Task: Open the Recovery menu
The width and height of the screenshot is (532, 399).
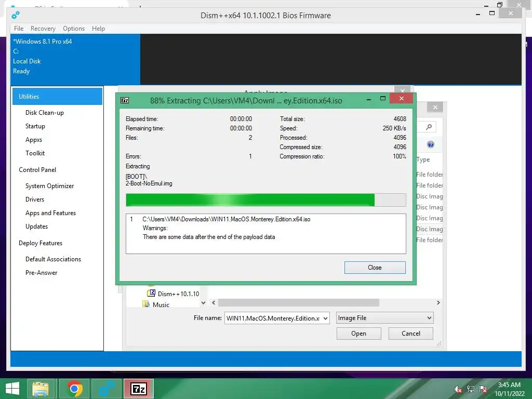Action: pyautogui.click(x=43, y=29)
